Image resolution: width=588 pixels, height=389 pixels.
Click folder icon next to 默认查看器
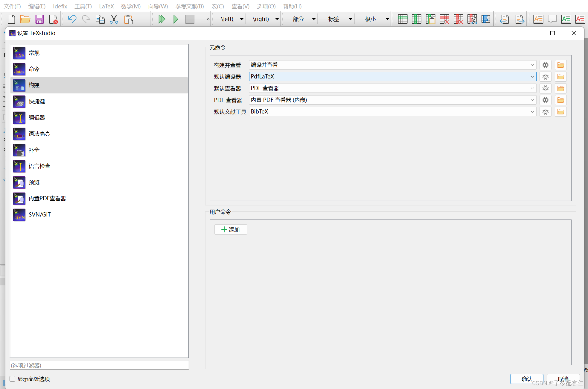pos(561,88)
